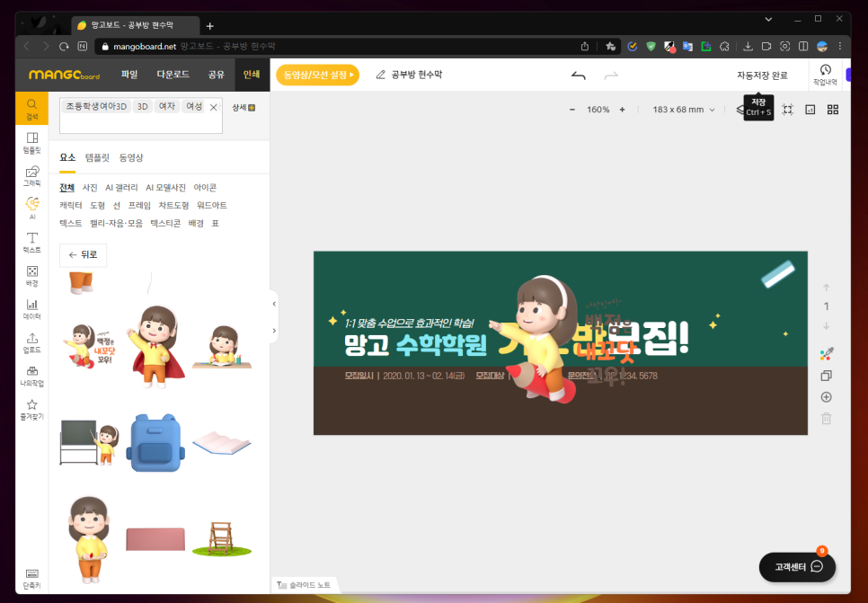Open the 데이터 chart sidebar panel
868x603 pixels.
(x=32, y=309)
